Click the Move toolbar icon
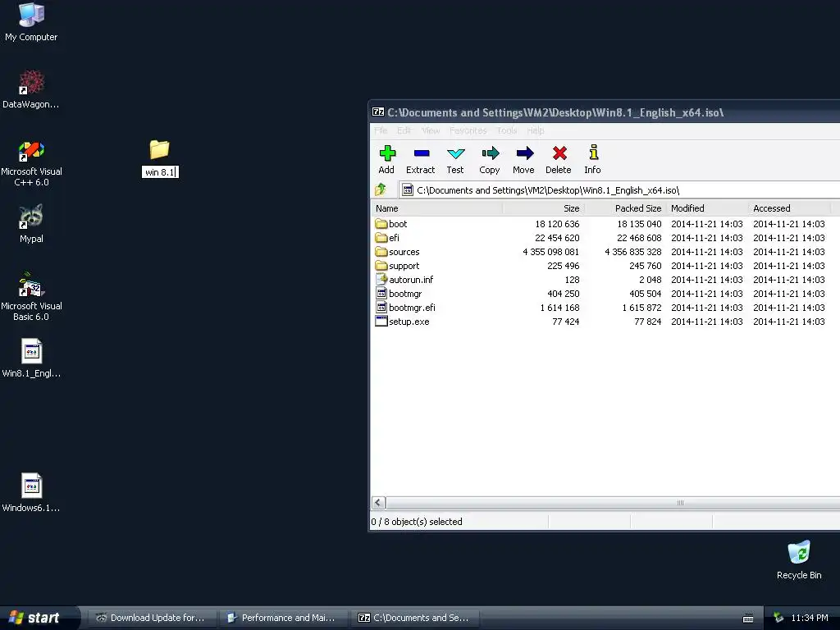 pos(524,153)
